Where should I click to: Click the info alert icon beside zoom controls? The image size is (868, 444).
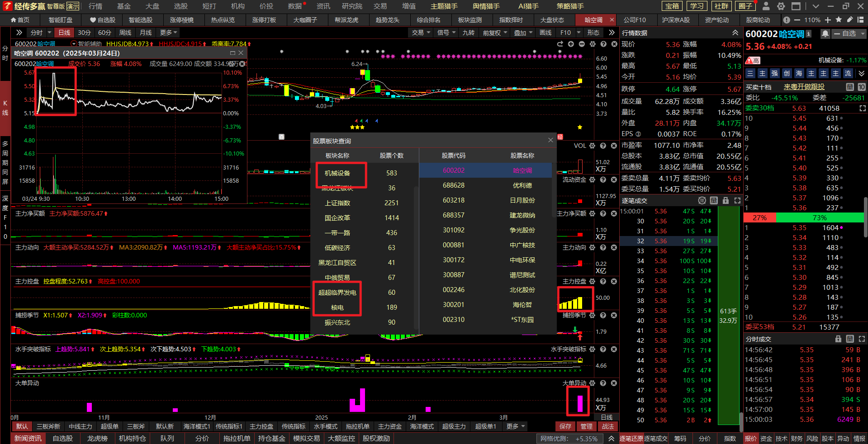point(787,20)
